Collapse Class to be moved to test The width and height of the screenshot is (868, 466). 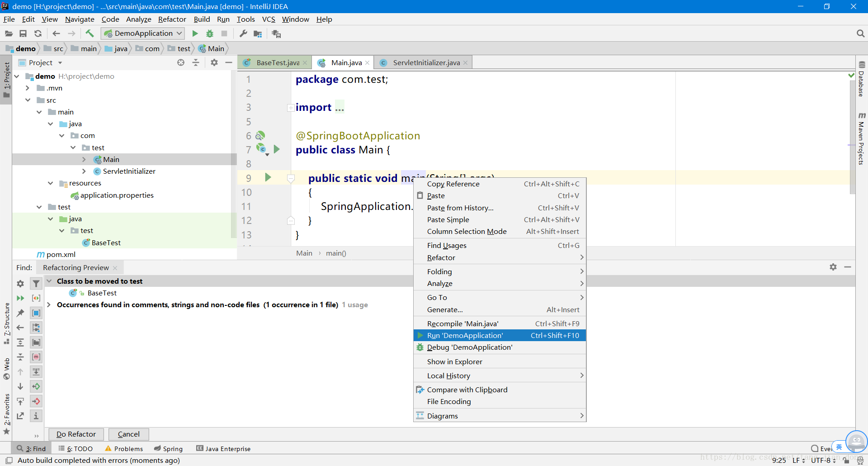coord(49,281)
